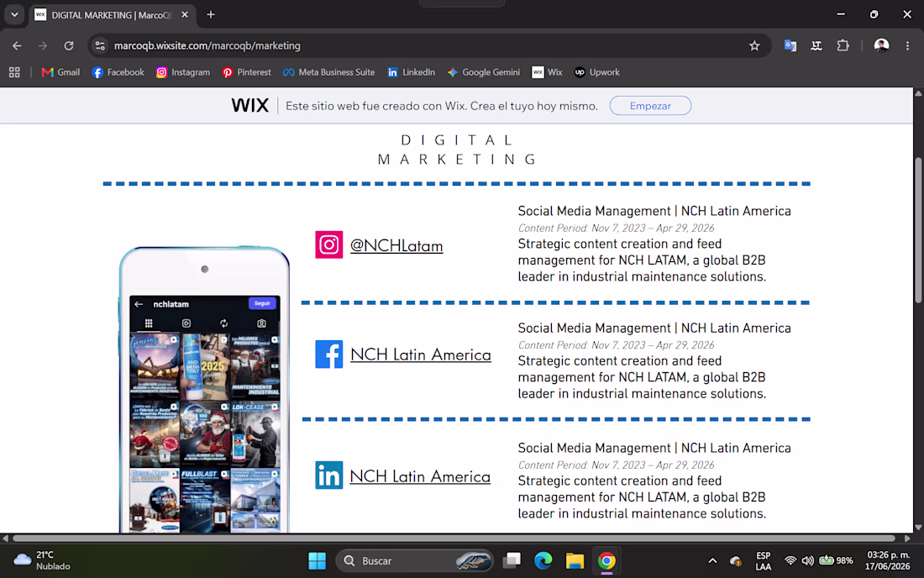Viewport: 924px width, 578px height.
Task: Open the Instagram logo icon beside @NCHLatam
Action: pyautogui.click(x=328, y=244)
